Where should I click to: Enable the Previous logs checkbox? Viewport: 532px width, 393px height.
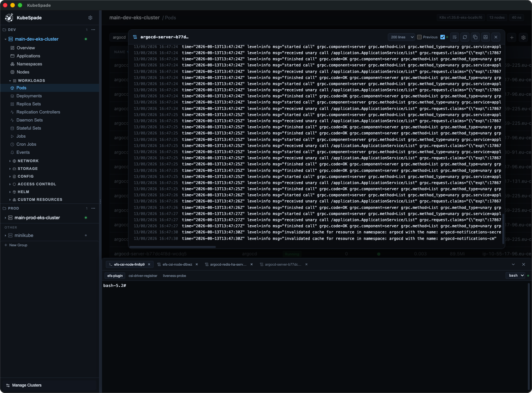pos(419,37)
